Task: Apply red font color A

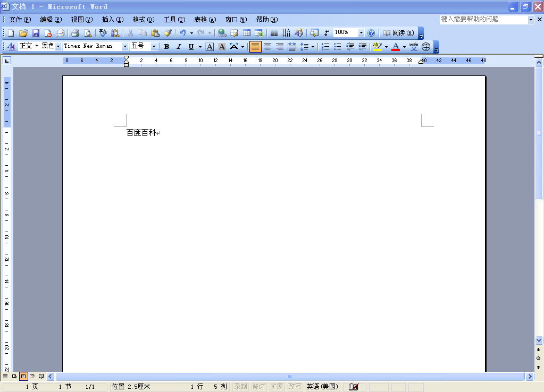Action: pos(396,46)
